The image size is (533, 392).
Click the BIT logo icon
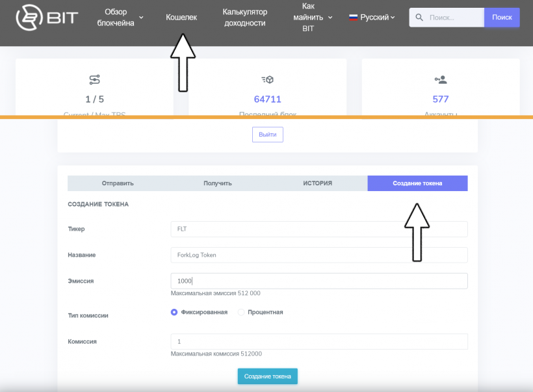point(28,18)
